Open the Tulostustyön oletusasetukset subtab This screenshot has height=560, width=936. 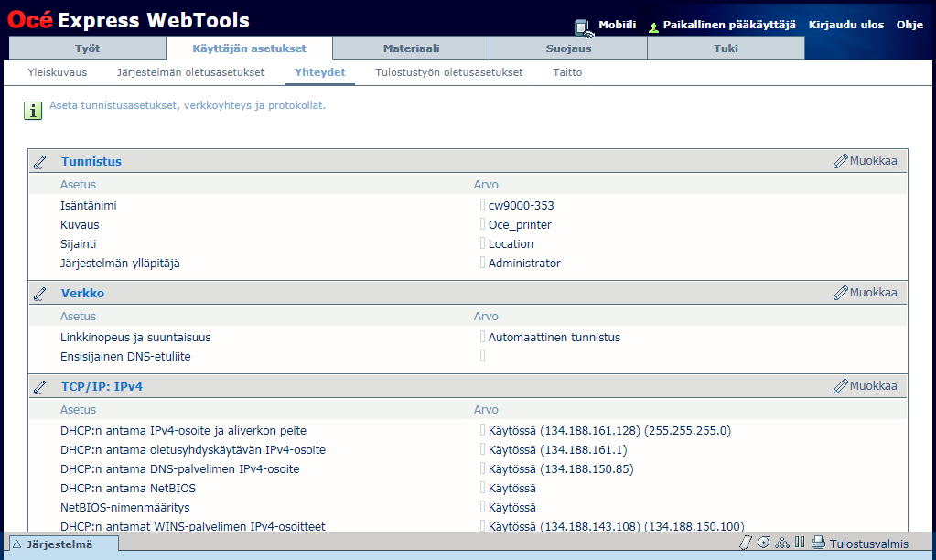[448, 72]
